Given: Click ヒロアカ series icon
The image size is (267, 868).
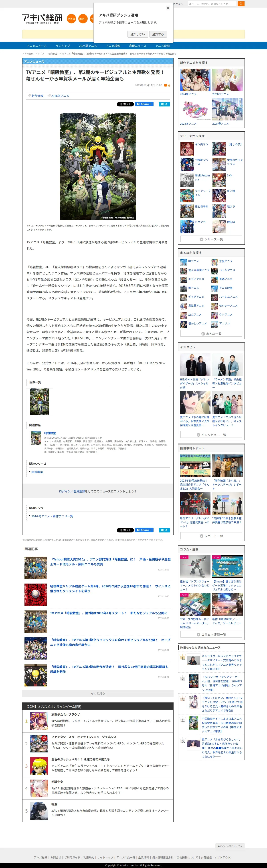Looking at the screenshot, I should (187, 226).
